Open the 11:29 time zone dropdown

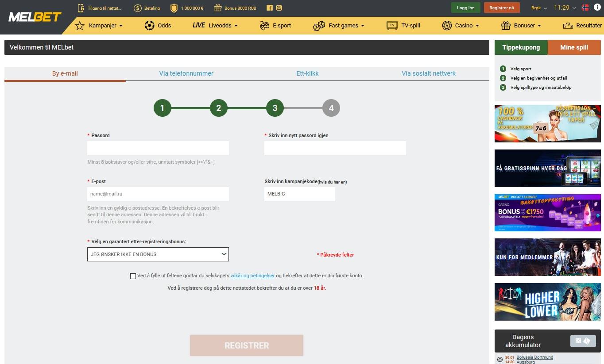(x=565, y=8)
